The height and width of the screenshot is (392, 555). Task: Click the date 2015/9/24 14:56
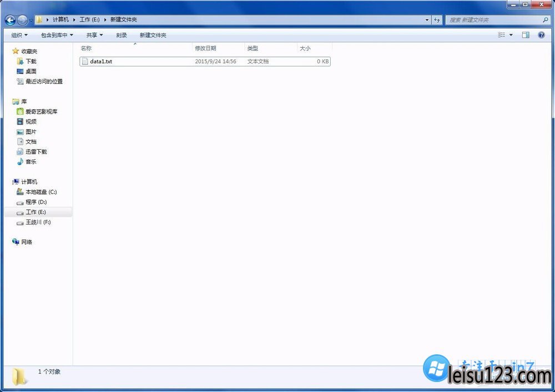(x=215, y=61)
